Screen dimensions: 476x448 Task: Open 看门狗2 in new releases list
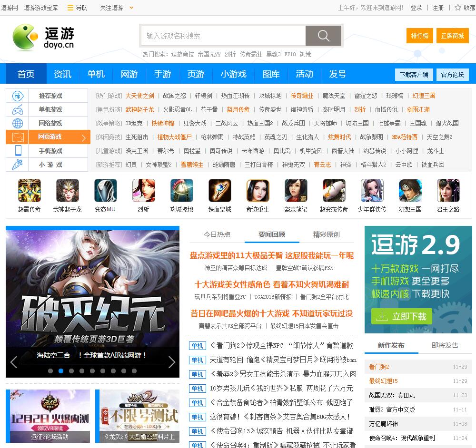click(379, 367)
